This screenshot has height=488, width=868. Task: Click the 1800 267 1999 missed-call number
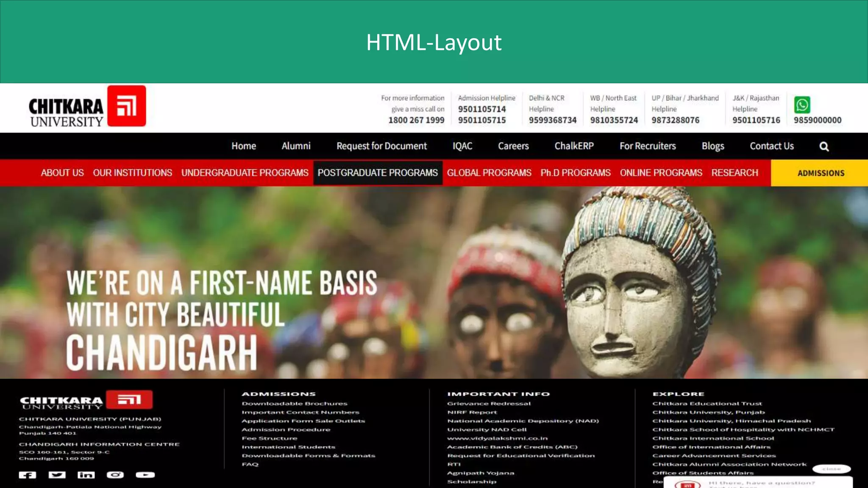pyautogui.click(x=416, y=120)
